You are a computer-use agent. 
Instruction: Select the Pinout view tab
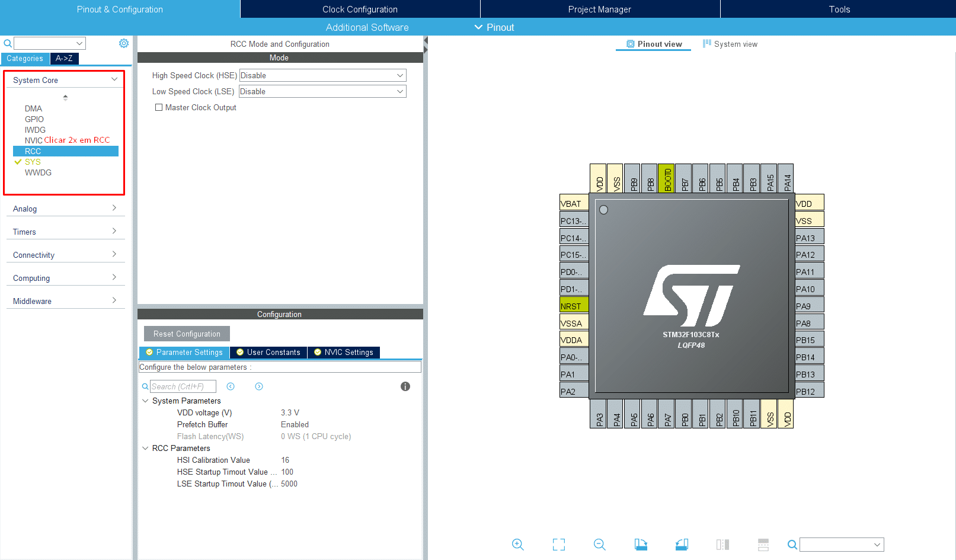coord(654,44)
